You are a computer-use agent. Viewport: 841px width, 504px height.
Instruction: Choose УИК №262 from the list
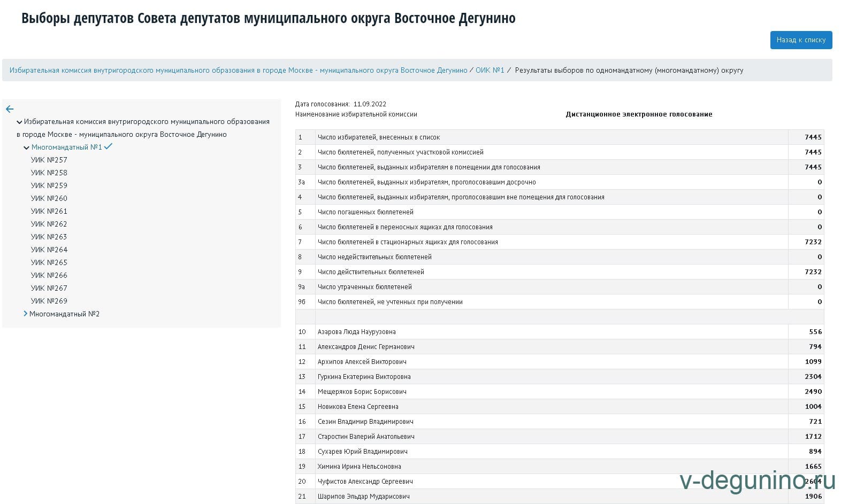point(49,224)
